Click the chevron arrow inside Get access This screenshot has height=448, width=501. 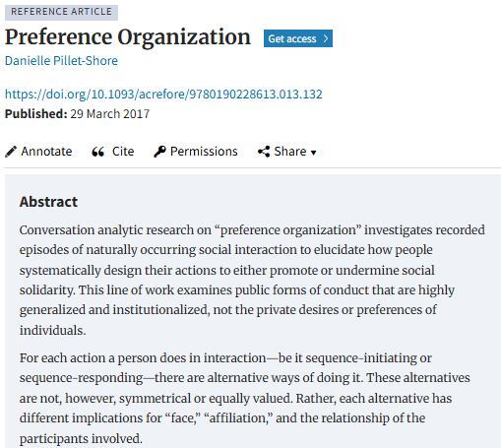click(326, 38)
